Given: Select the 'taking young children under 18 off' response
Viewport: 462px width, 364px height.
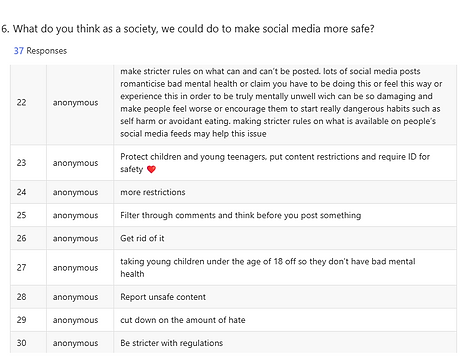Looking at the screenshot, I should click(268, 268).
